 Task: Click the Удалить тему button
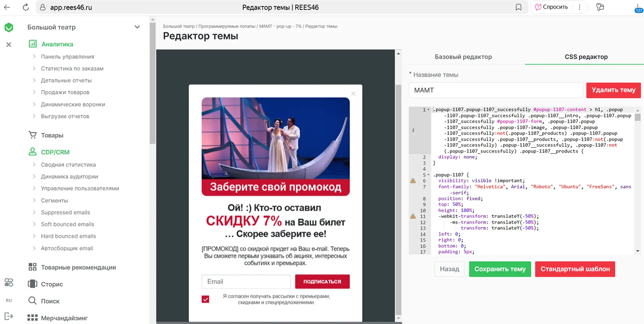pyautogui.click(x=613, y=90)
